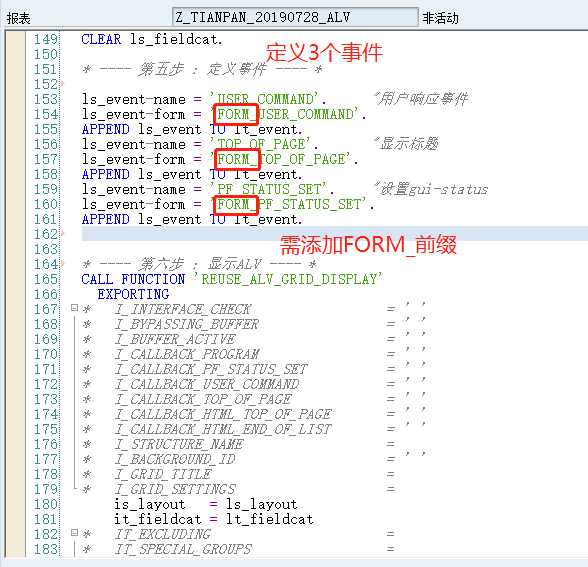Click 'I_CALLBACK_HTML_END_OF_LIST' commented parameter
588x567 pixels.
click(x=223, y=429)
